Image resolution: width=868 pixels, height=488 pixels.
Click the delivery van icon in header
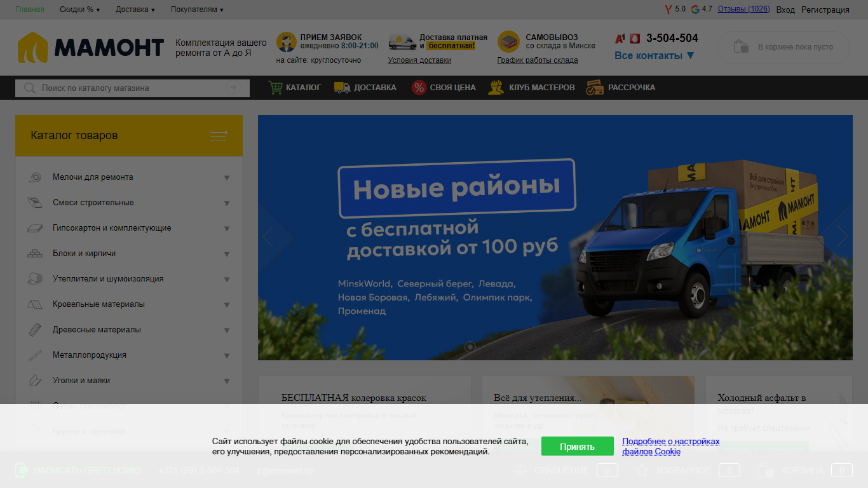coord(402,43)
